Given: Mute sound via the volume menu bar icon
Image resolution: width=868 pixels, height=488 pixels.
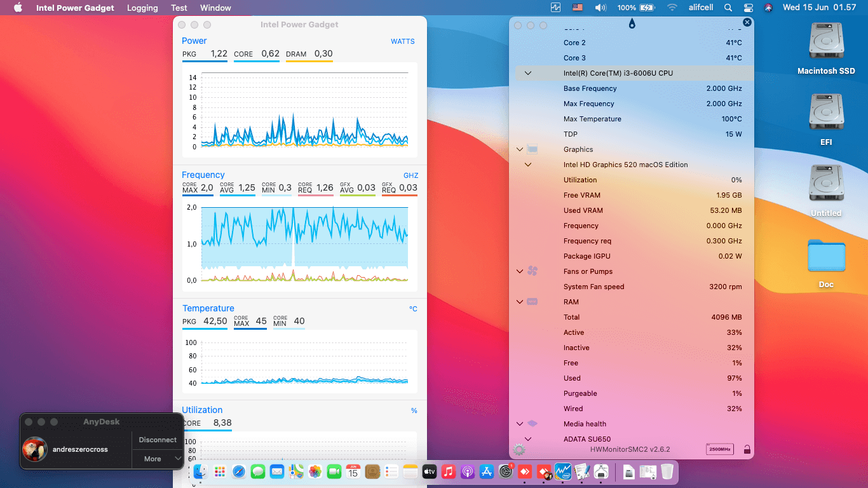Looking at the screenshot, I should (x=599, y=8).
